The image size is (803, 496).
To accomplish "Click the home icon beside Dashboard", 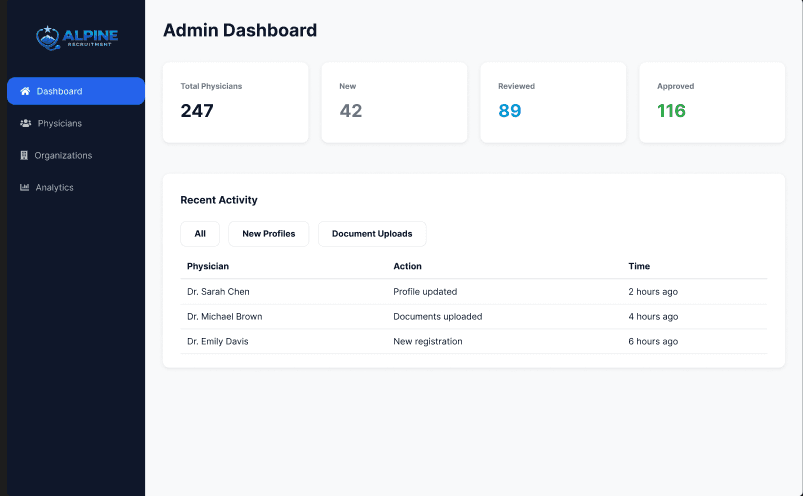I will point(25,91).
